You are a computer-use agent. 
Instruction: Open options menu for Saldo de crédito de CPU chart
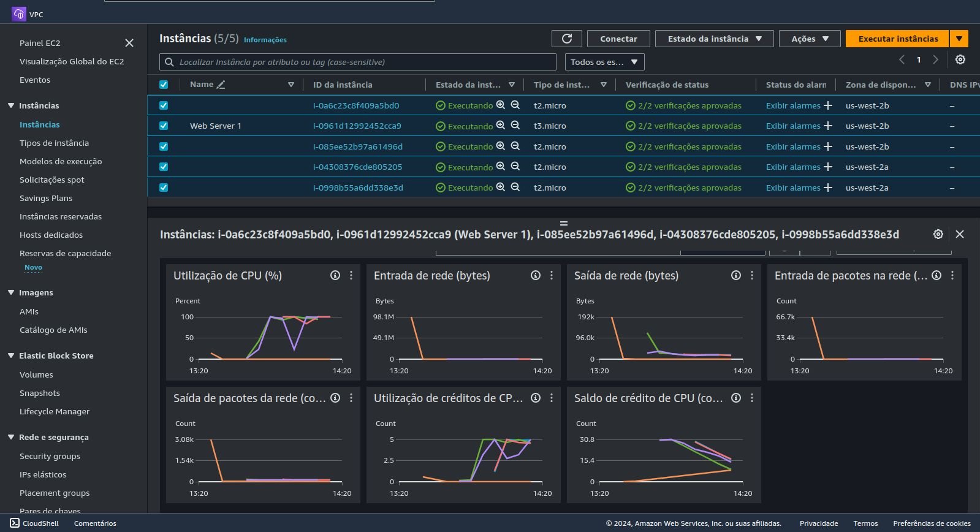(x=752, y=398)
